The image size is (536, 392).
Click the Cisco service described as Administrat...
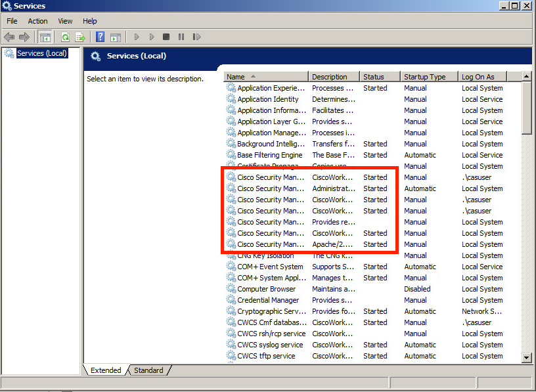point(373,188)
